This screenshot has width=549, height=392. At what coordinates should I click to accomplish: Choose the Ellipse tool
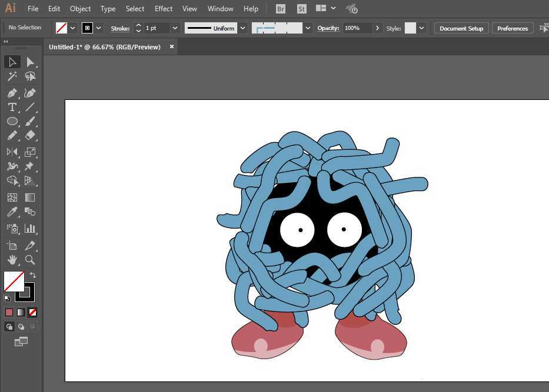click(x=12, y=121)
